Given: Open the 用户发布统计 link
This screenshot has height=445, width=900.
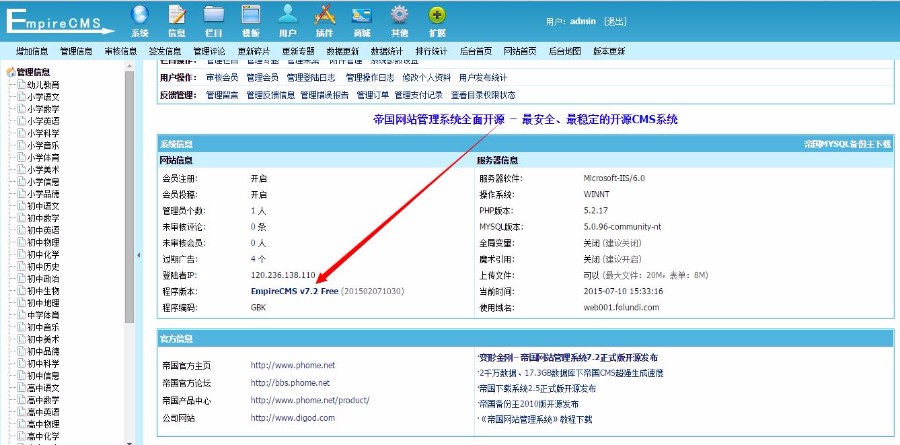Looking at the screenshot, I should tap(483, 78).
